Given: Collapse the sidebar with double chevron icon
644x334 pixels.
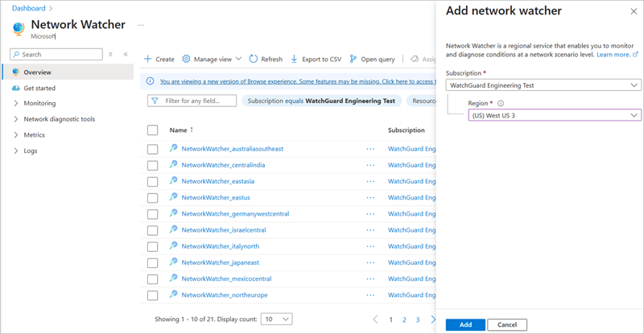Looking at the screenshot, I should [x=126, y=54].
